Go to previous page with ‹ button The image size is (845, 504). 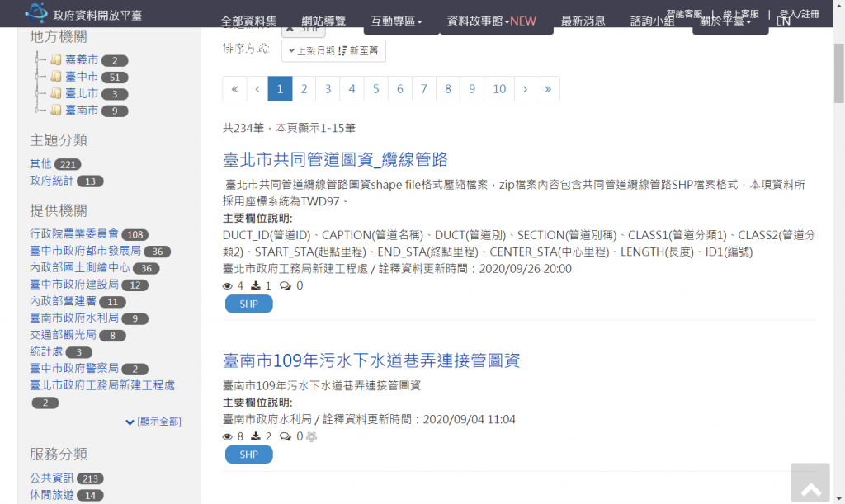pyautogui.click(x=257, y=89)
